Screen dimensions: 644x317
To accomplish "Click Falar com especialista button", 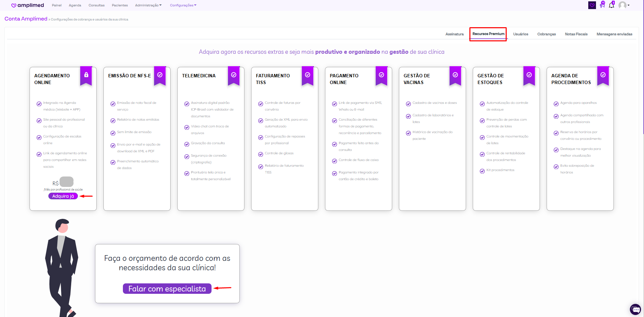I will [167, 289].
